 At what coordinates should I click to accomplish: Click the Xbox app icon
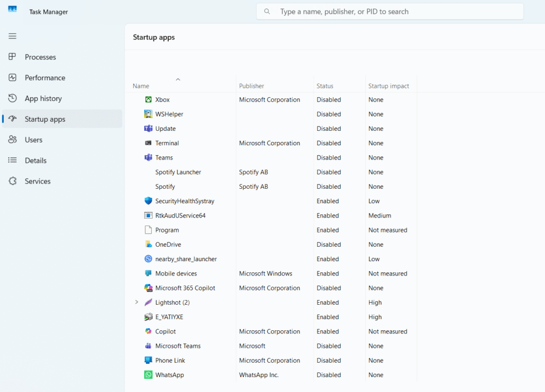coord(148,99)
